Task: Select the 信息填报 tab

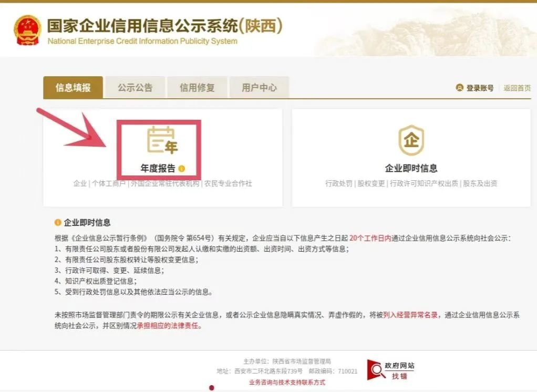Action: pyautogui.click(x=73, y=88)
